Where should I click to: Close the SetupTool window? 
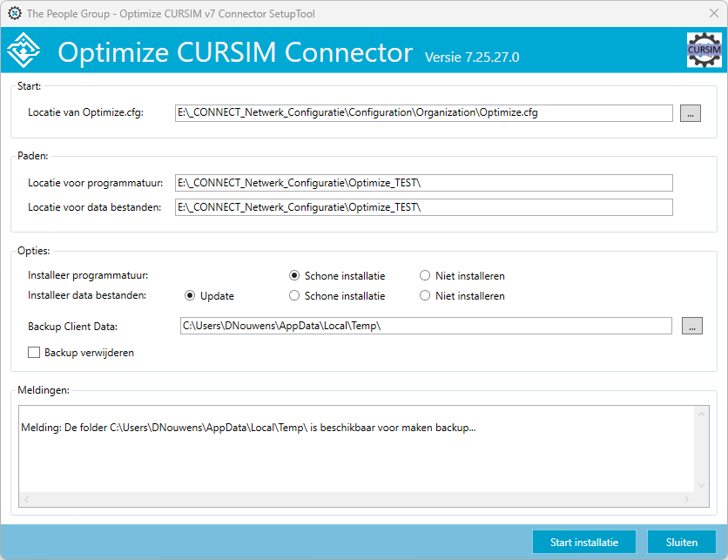tap(714, 13)
